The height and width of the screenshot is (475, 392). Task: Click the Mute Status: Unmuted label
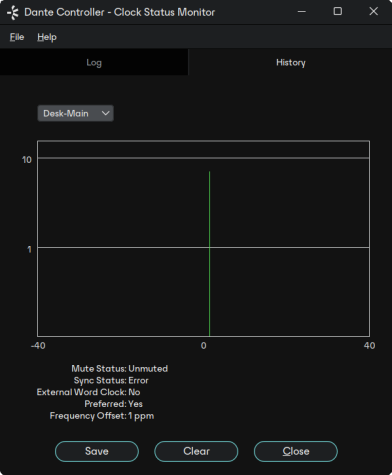[119, 369]
